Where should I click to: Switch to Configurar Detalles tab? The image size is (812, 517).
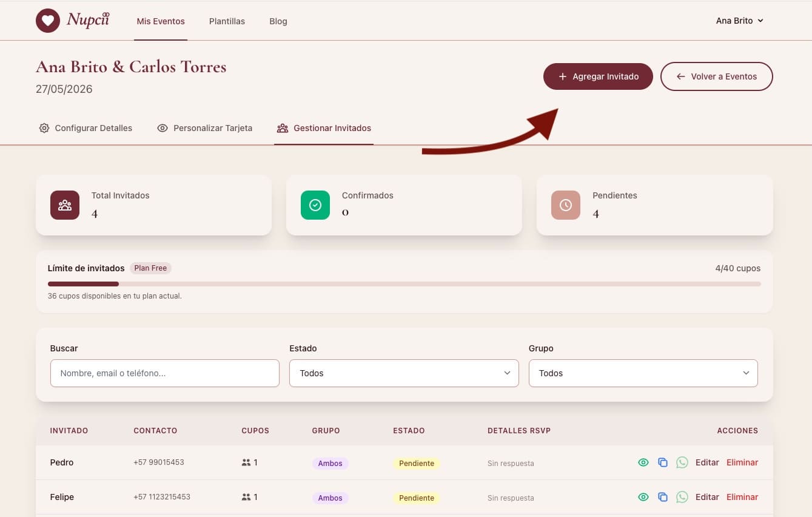coord(86,128)
